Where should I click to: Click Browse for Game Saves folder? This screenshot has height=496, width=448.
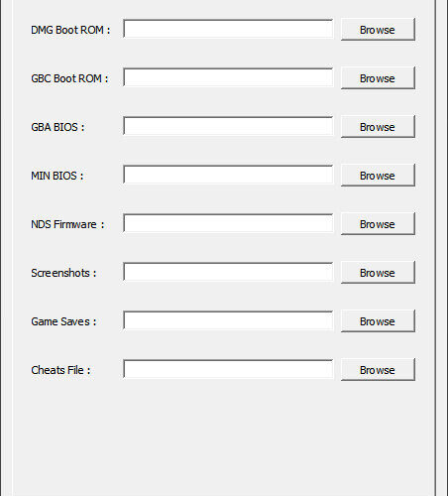(x=378, y=321)
